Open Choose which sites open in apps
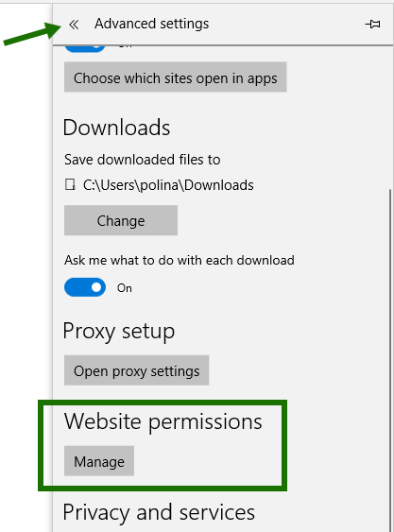Viewport: 394px width, 532px height. click(x=176, y=77)
